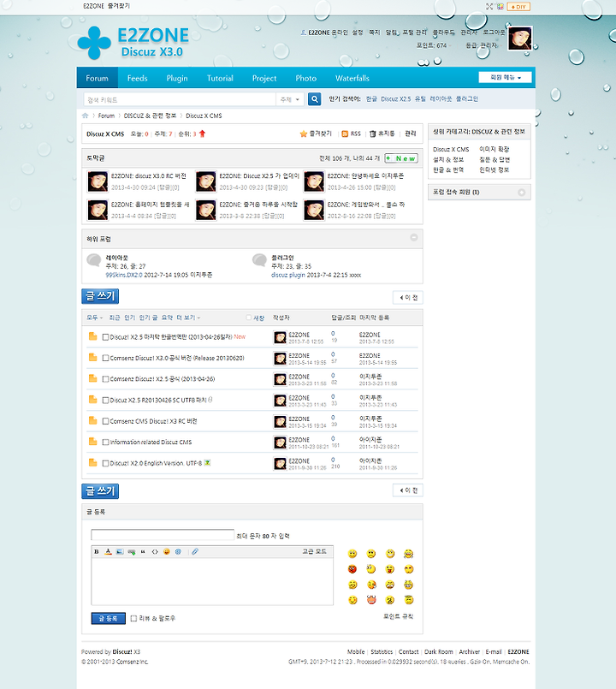
Task: Check the Discuz X2.5 R20130426 SC UTF8 checkbox
Action: pyautogui.click(x=105, y=401)
